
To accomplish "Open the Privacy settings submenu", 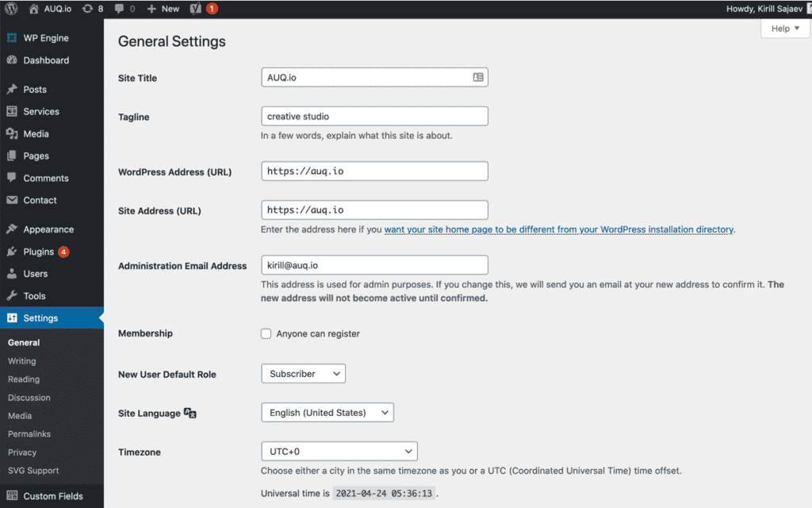I will pos(22,452).
